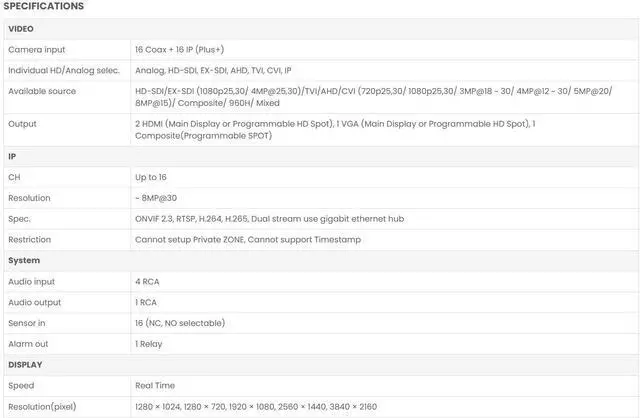Screen dimensions: 640x418
Task: Click the SPECIFICATIONS heading
Action: click(44, 7)
